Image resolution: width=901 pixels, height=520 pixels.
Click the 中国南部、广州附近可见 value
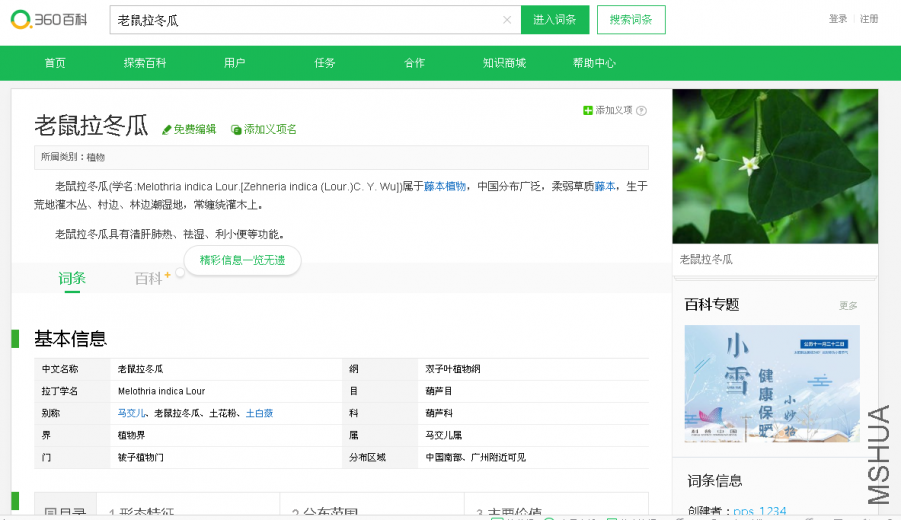pyautogui.click(x=475, y=457)
